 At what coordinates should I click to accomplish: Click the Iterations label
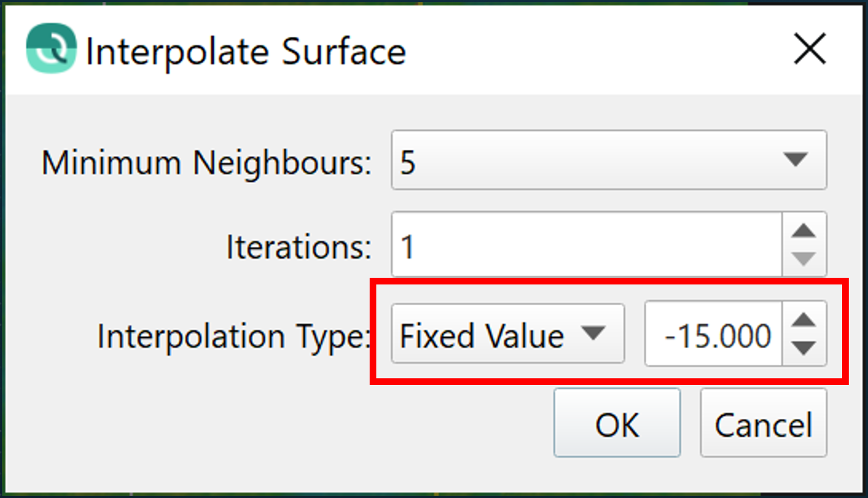(x=298, y=247)
